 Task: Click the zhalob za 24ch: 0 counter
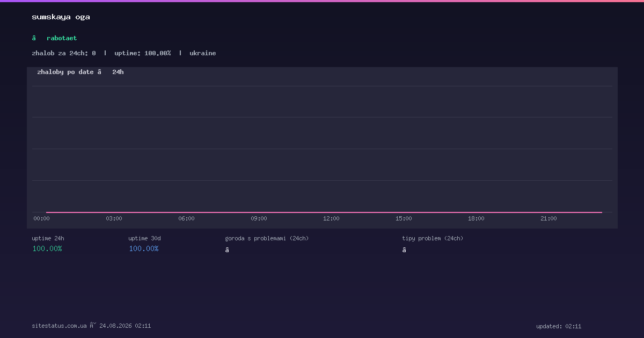point(64,53)
